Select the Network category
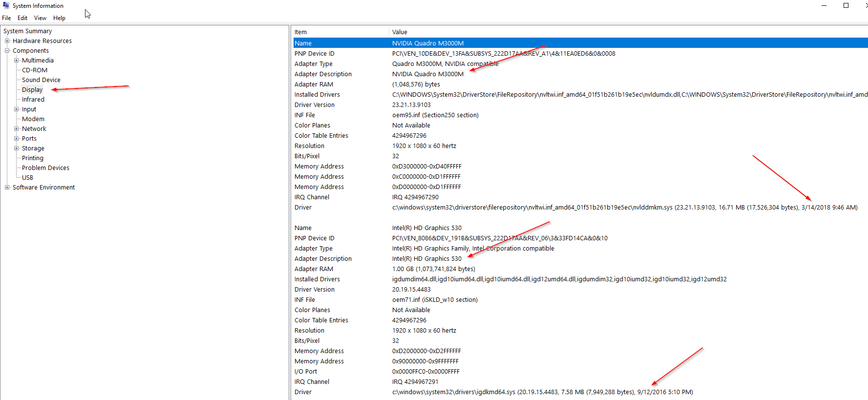 [x=34, y=129]
